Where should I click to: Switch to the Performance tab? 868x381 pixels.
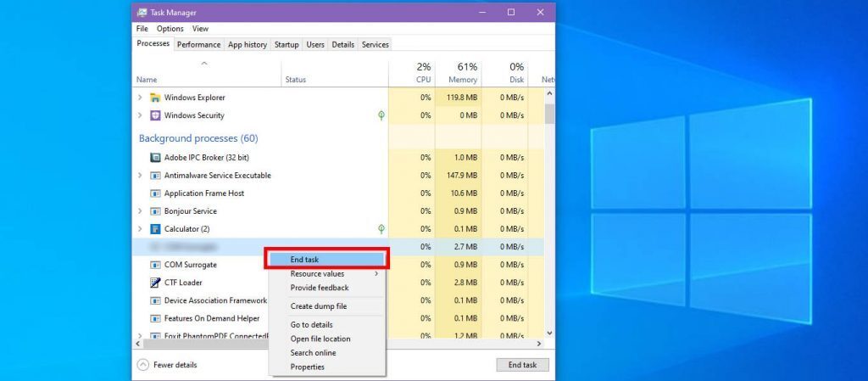tap(198, 45)
